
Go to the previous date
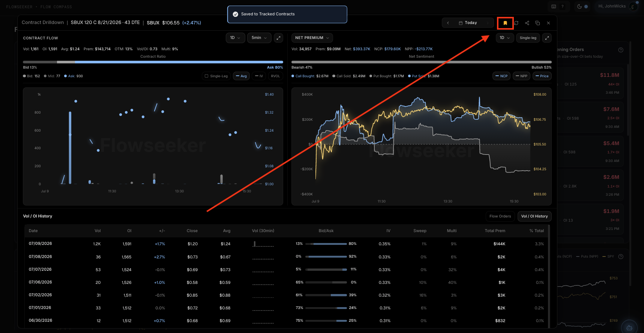(x=448, y=23)
